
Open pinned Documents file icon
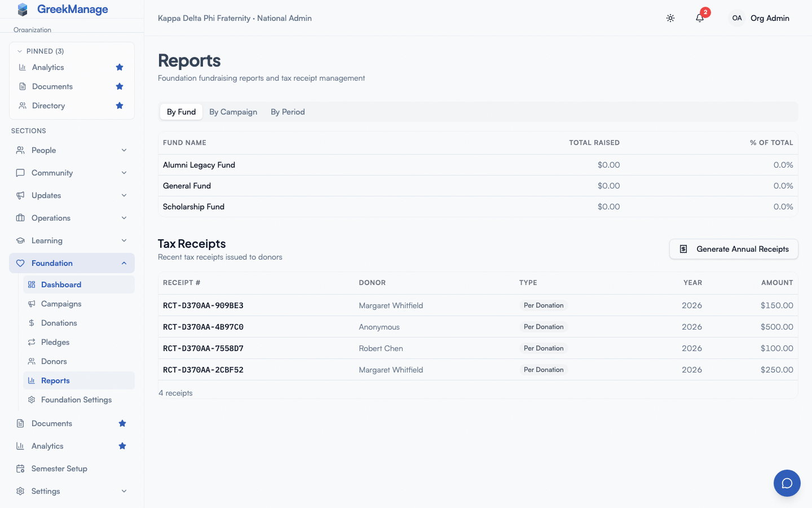point(23,86)
